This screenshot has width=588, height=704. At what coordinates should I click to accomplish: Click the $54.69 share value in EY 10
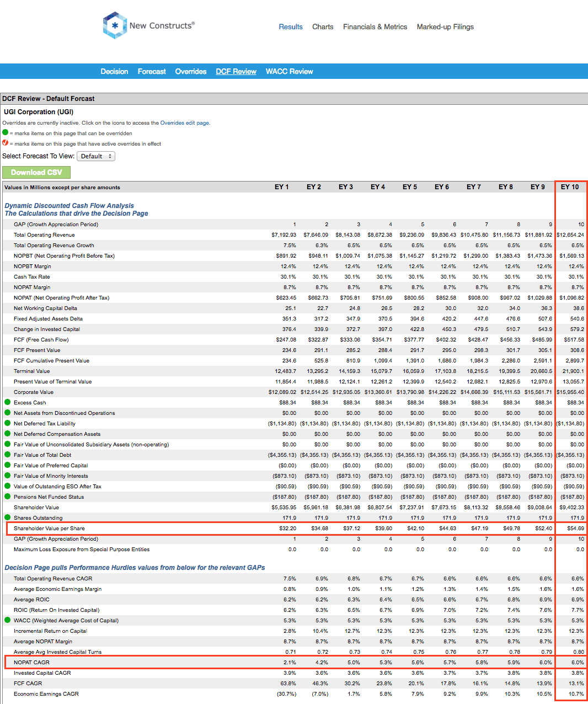575,528
